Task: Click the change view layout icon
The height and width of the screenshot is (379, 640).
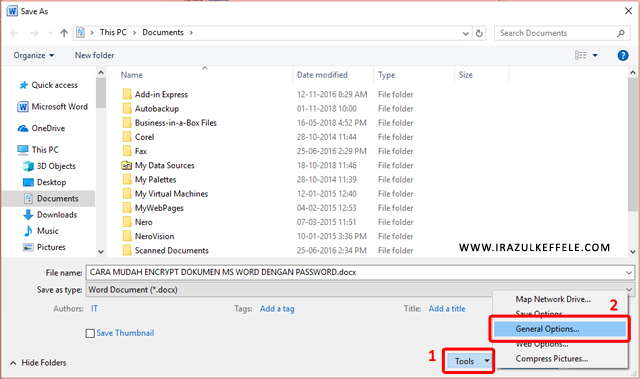Action: click(x=580, y=55)
